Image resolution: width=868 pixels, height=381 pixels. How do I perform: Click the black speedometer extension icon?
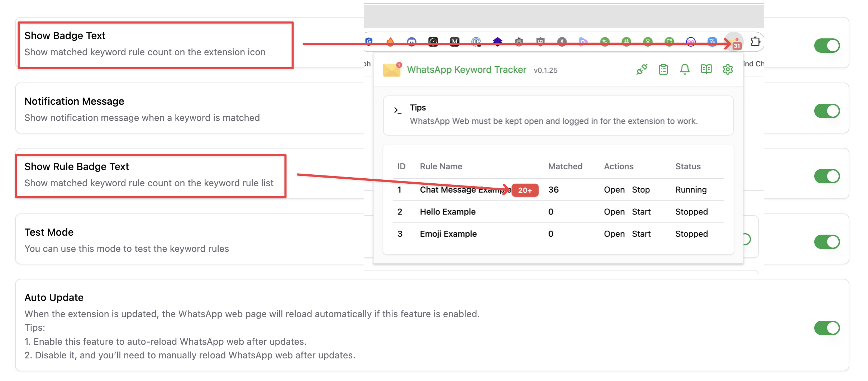[x=433, y=42]
